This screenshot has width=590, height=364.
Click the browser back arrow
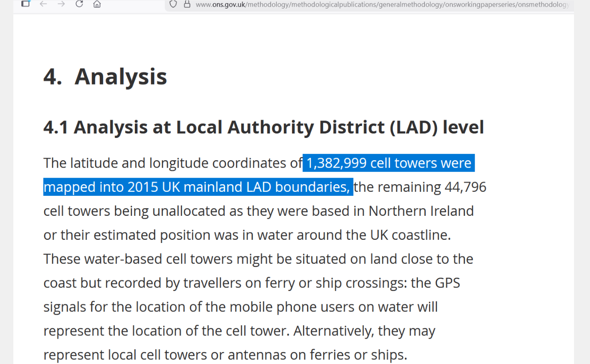43,4
